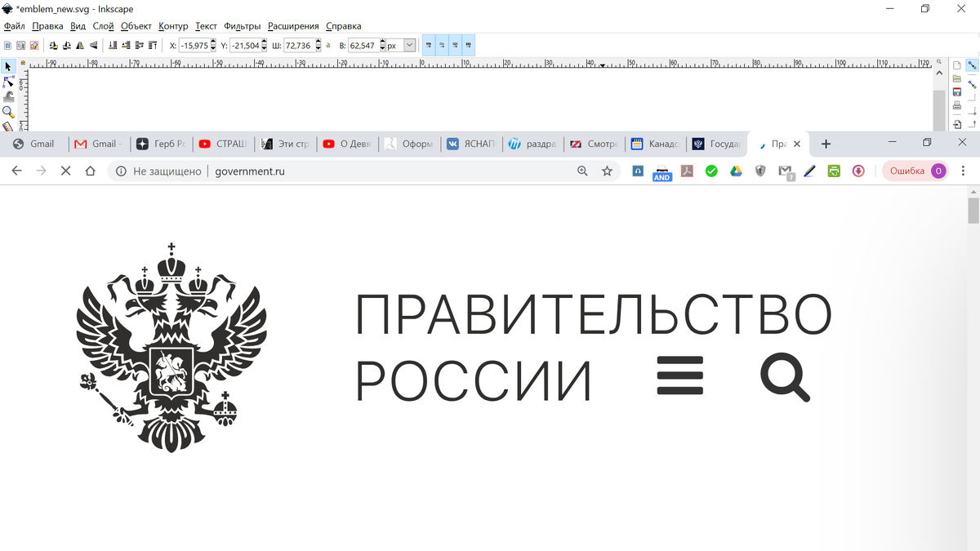Toggle Enable snapping button in Inkscape
980x551 pixels.
tap(972, 66)
